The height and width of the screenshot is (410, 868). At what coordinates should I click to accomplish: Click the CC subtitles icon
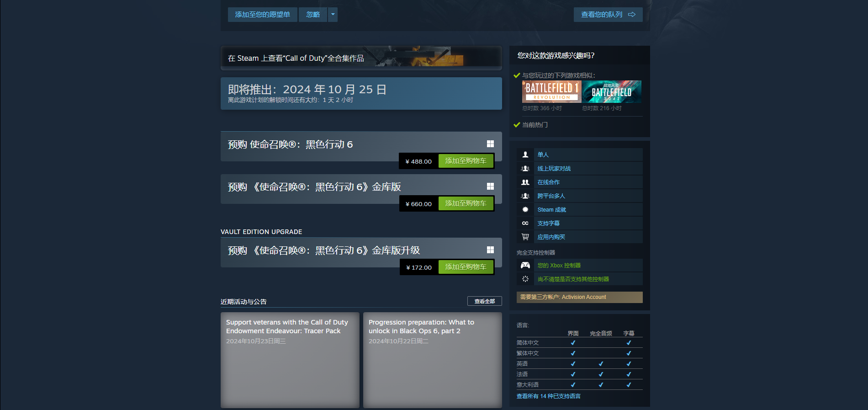pos(525,223)
